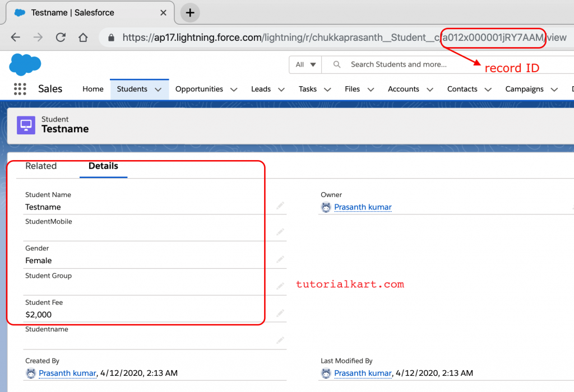
Task: Open the All search scope dropdown
Action: pos(305,64)
